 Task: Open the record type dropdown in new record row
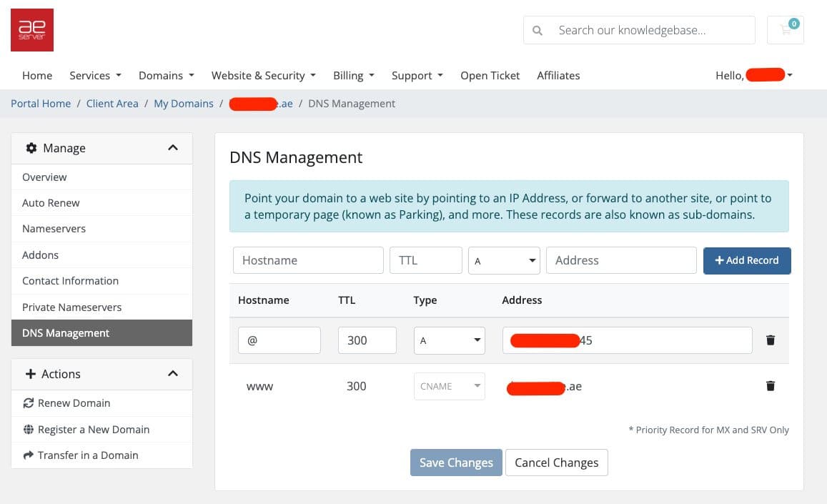(504, 261)
